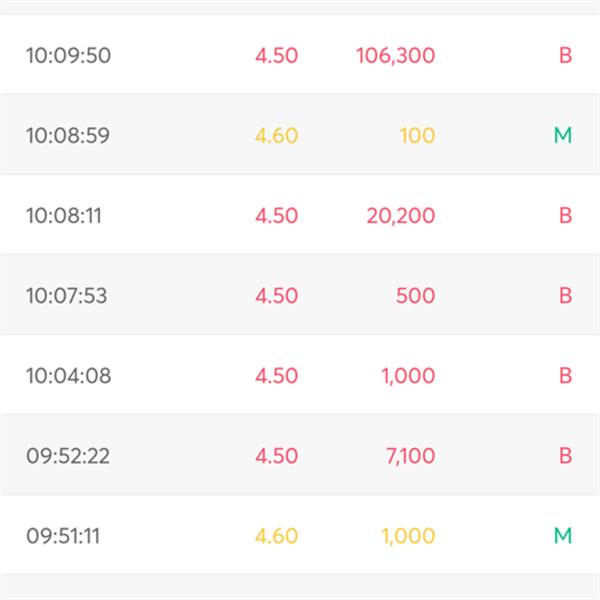The height and width of the screenshot is (600, 600).
Task: Click the B marker for 10:07:53
Action: [x=566, y=295]
